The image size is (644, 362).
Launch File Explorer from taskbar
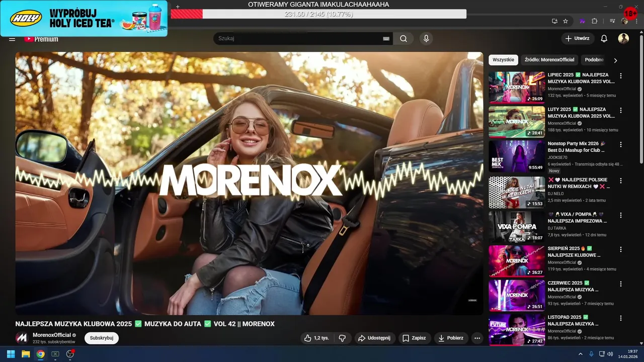(x=26, y=354)
